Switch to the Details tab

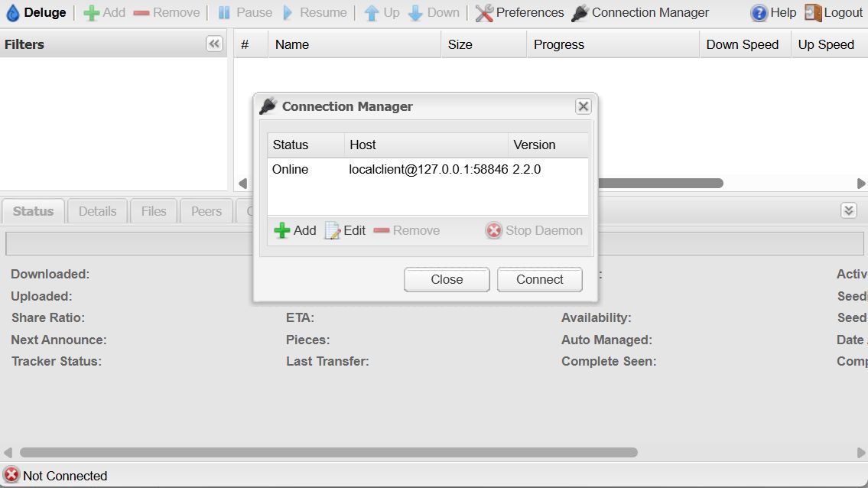pos(97,211)
